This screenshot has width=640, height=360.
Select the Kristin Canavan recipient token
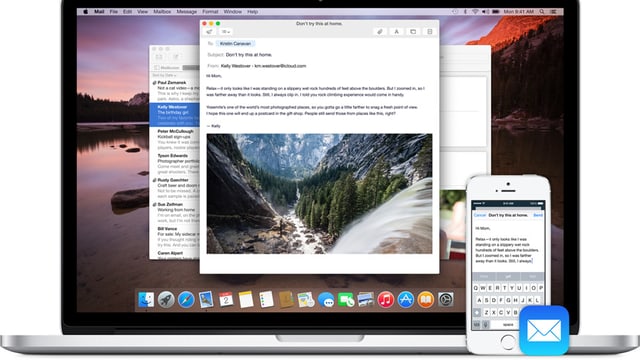(x=235, y=43)
